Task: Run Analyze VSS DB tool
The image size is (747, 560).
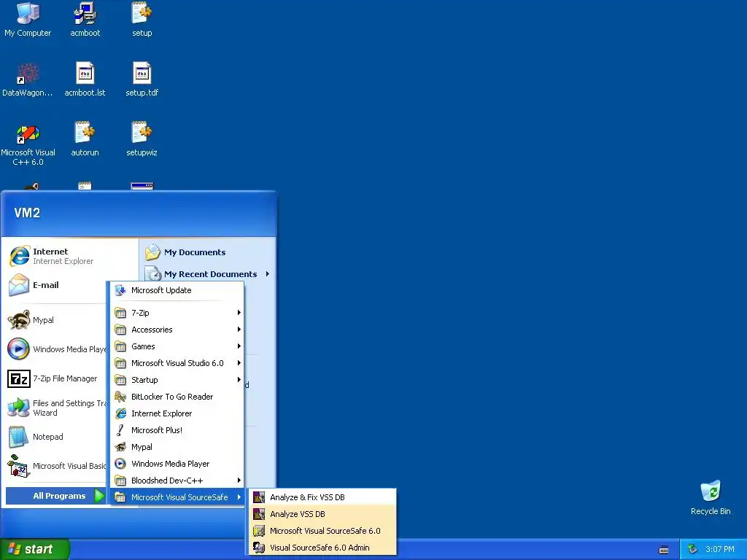Action: click(323, 514)
